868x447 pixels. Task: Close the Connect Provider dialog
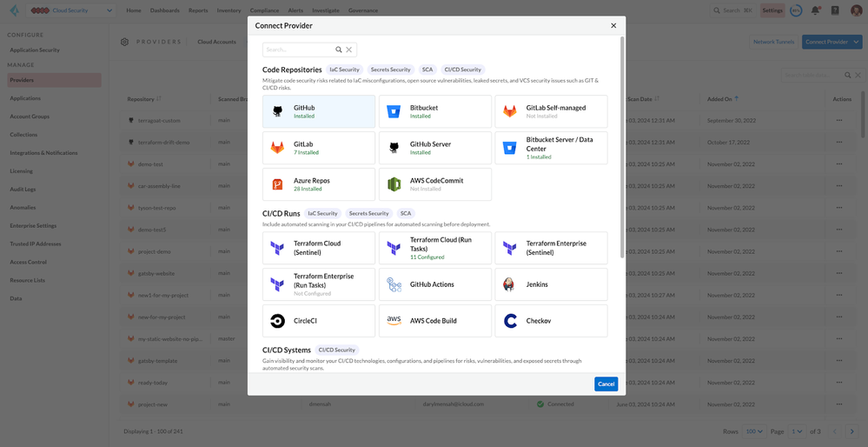point(613,26)
